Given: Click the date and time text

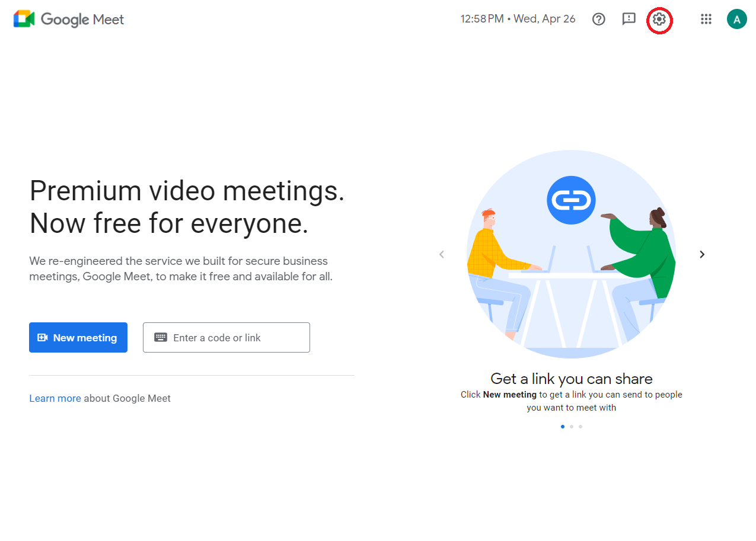Looking at the screenshot, I should click(x=518, y=19).
